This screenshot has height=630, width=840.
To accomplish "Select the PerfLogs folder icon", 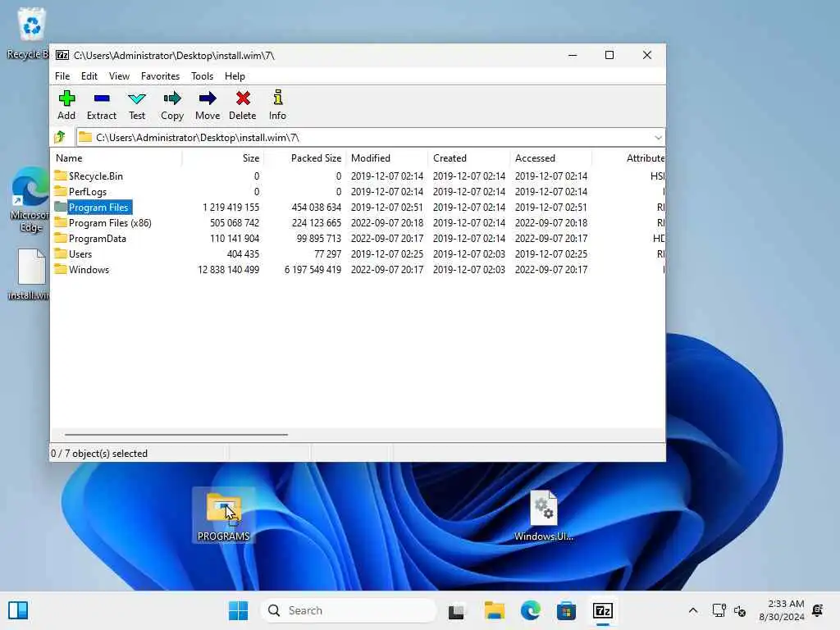I will 61,191.
